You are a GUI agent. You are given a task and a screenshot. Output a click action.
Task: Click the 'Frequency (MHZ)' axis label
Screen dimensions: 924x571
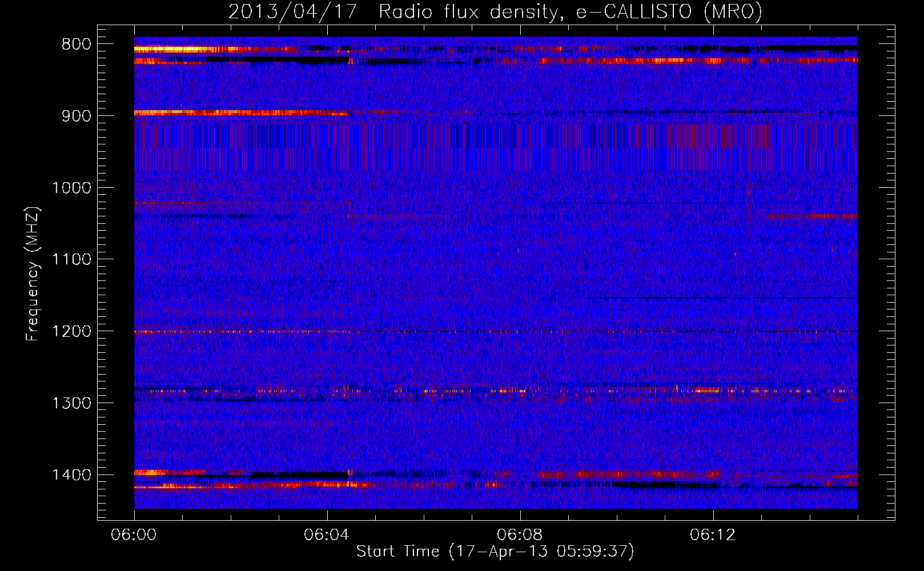click(33, 274)
